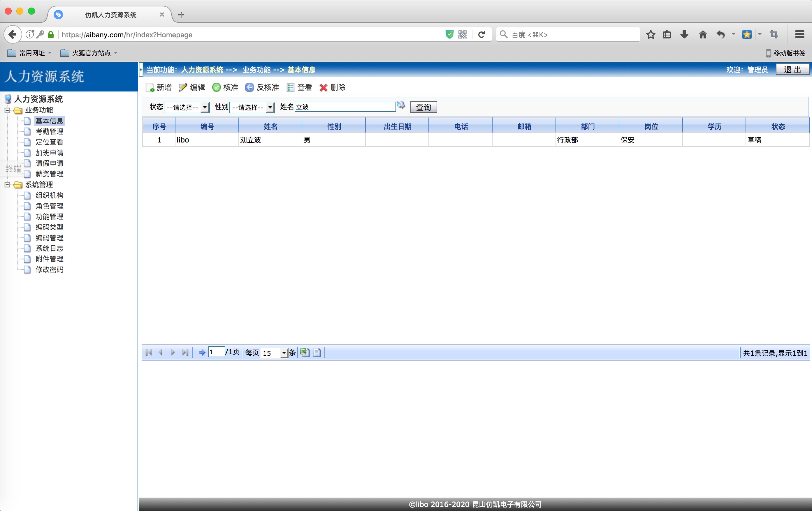Open the 性别 gender dropdown
Image resolution: width=812 pixels, height=511 pixels.
[x=252, y=108]
